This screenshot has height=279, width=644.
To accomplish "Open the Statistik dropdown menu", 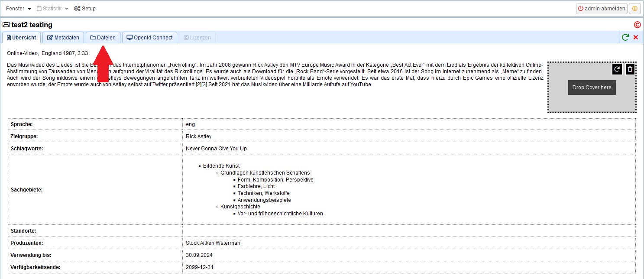I will pyautogui.click(x=52, y=9).
